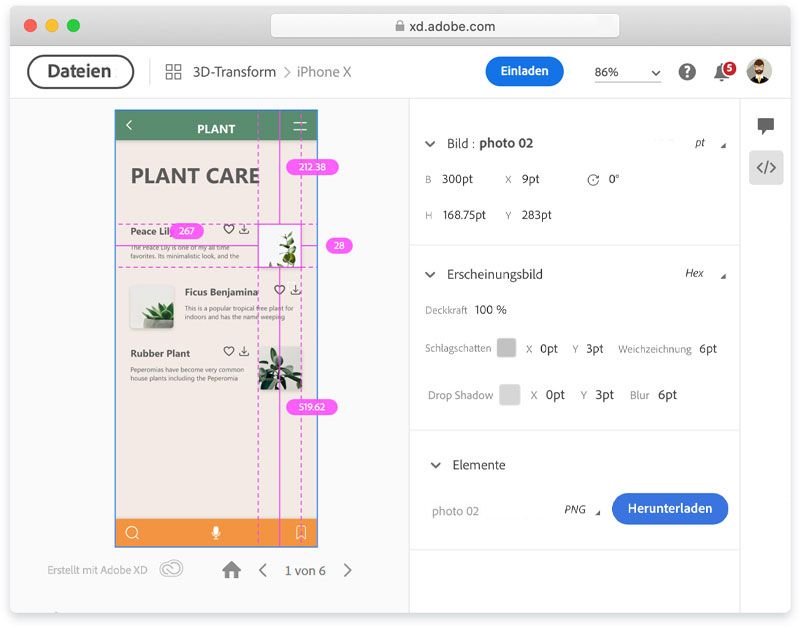Click the 267 measurement label
Image resolution: width=800 pixels, height=627 pixels.
(x=186, y=231)
